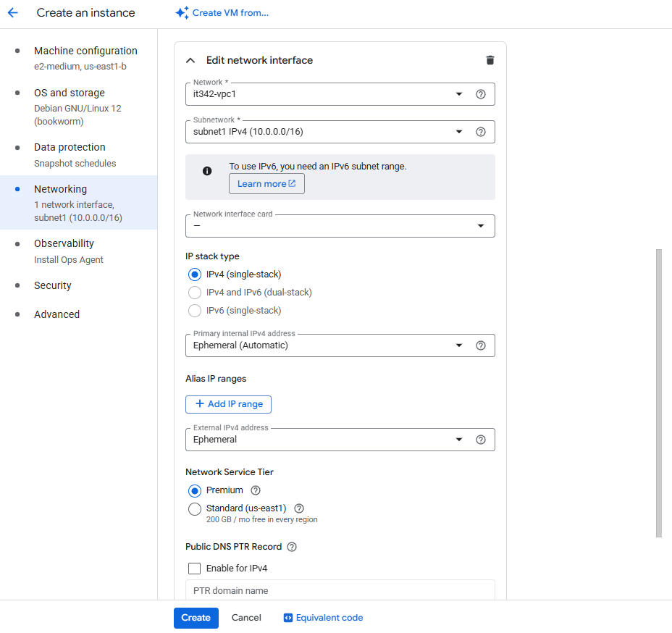The height and width of the screenshot is (633, 672).
Task: Click the back arrow beside Create an instance
Action: click(13, 13)
